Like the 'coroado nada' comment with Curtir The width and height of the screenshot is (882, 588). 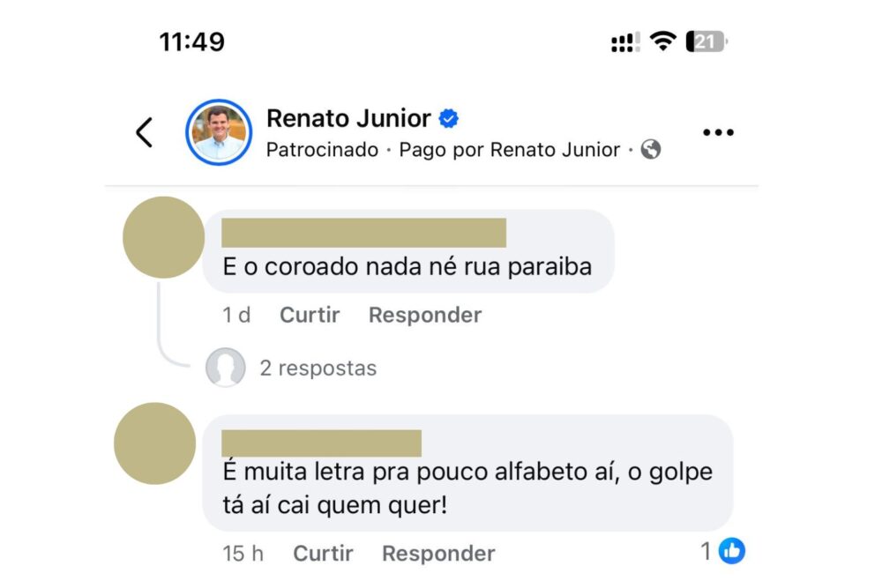(310, 315)
